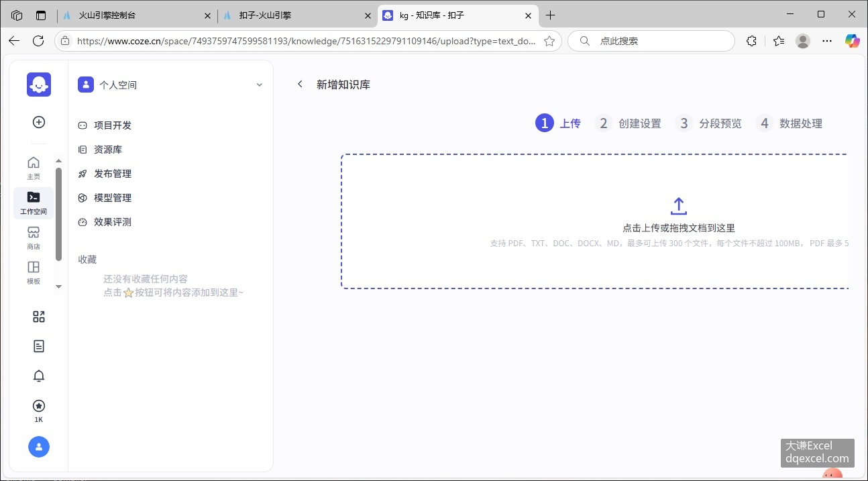
Task: Click the grid scan icon in sidebar
Action: (x=39, y=317)
